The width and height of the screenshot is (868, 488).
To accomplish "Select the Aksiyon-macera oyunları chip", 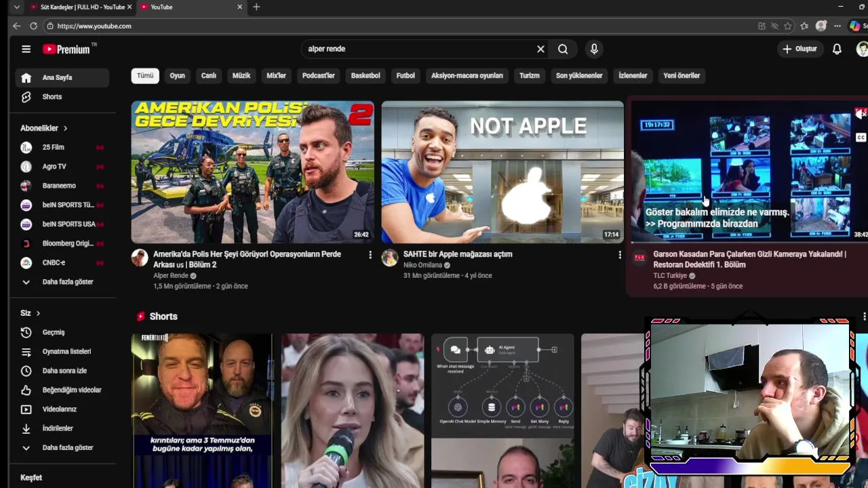I will [467, 75].
